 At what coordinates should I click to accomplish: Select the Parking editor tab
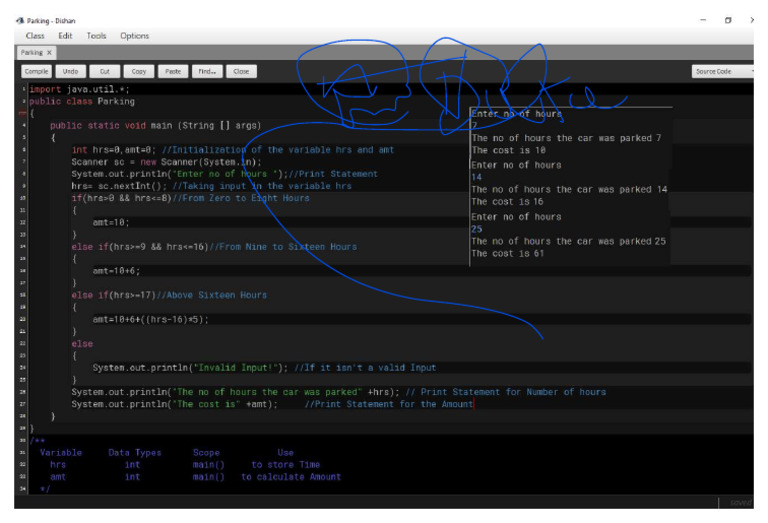(x=32, y=52)
